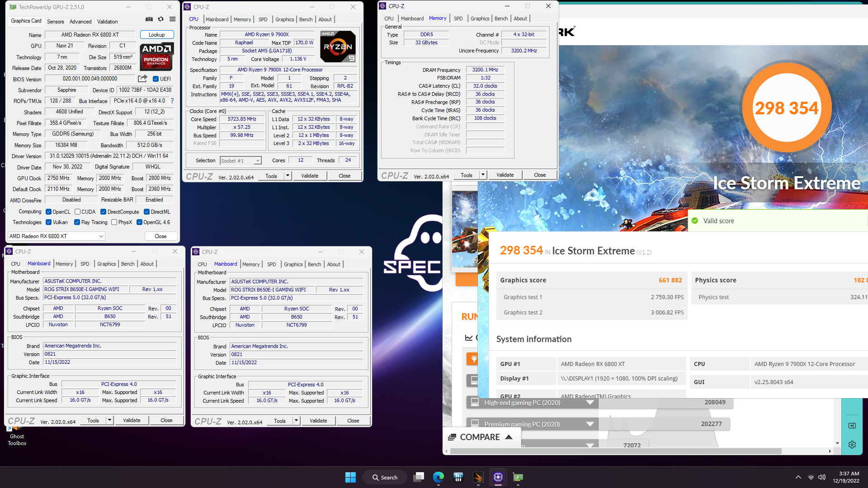Viewport: 868px width, 488px height.
Task: Toggle the OpenGL 4.6 checkbox
Action: 139,222
